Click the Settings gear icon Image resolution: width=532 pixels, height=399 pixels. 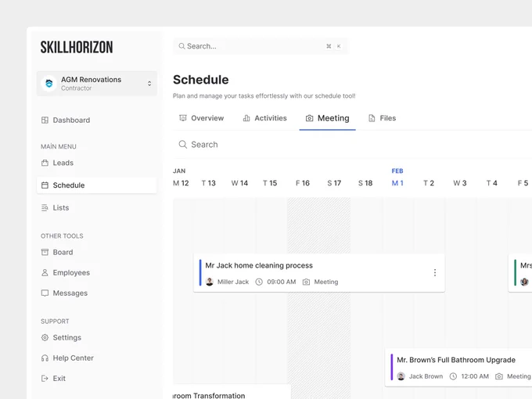click(x=45, y=338)
